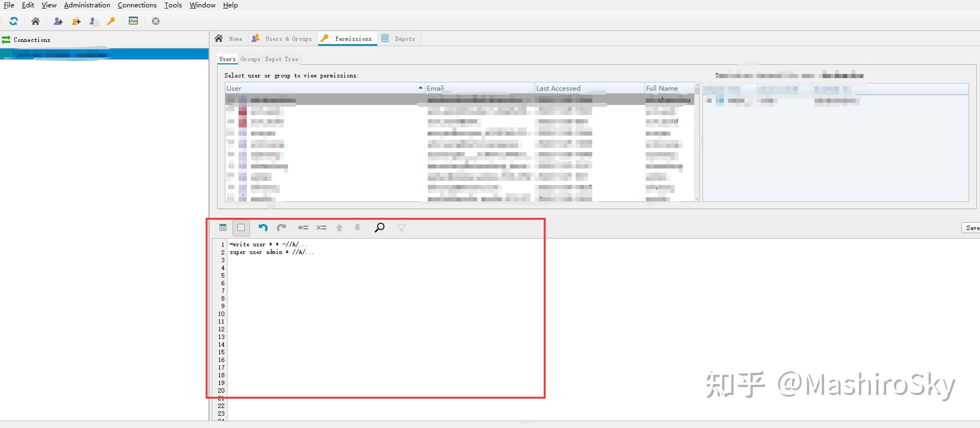Open the log monitor graph icon

point(133,21)
